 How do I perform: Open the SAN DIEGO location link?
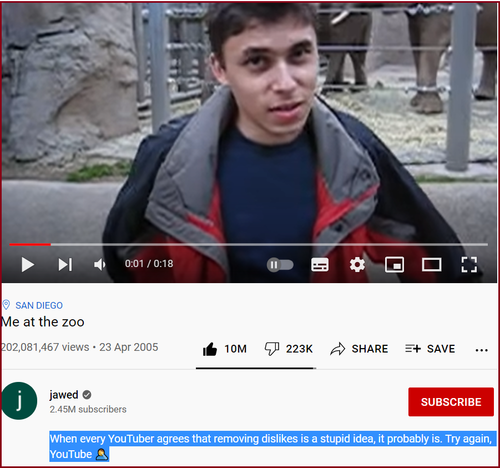click(x=39, y=305)
